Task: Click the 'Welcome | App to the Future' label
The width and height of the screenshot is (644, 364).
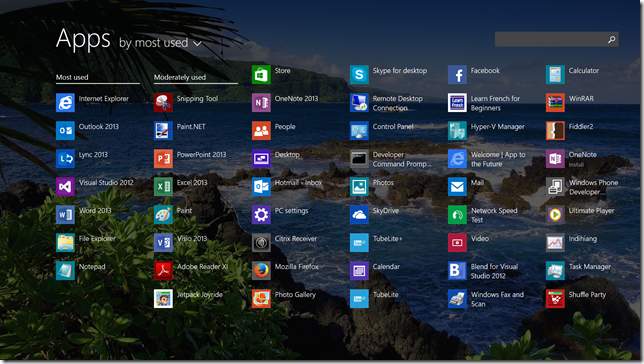Action: [x=498, y=159]
